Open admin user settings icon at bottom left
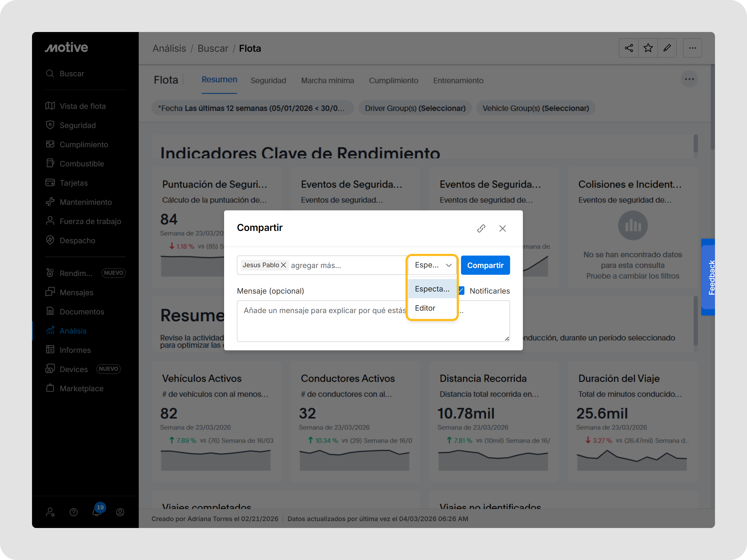This screenshot has width=747, height=560. point(50,512)
